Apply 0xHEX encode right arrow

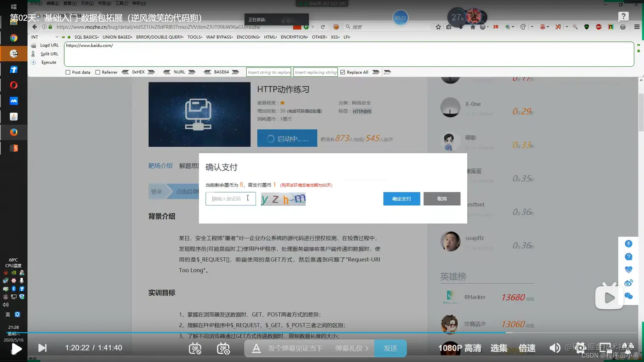pos(151,72)
